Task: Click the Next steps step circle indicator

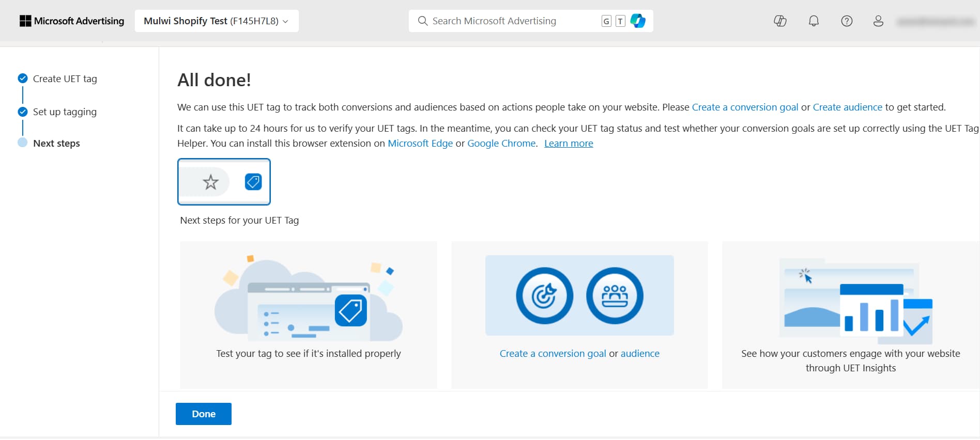Action: [23, 143]
